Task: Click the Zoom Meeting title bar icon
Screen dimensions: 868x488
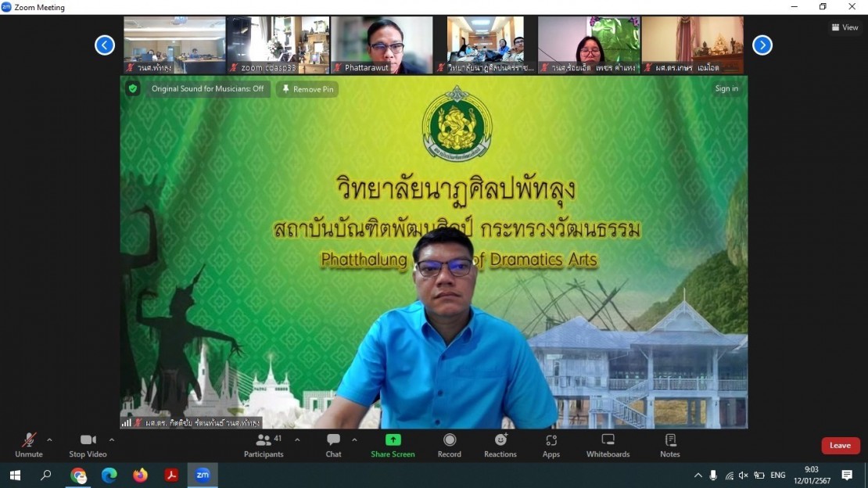Action: (x=6, y=7)
